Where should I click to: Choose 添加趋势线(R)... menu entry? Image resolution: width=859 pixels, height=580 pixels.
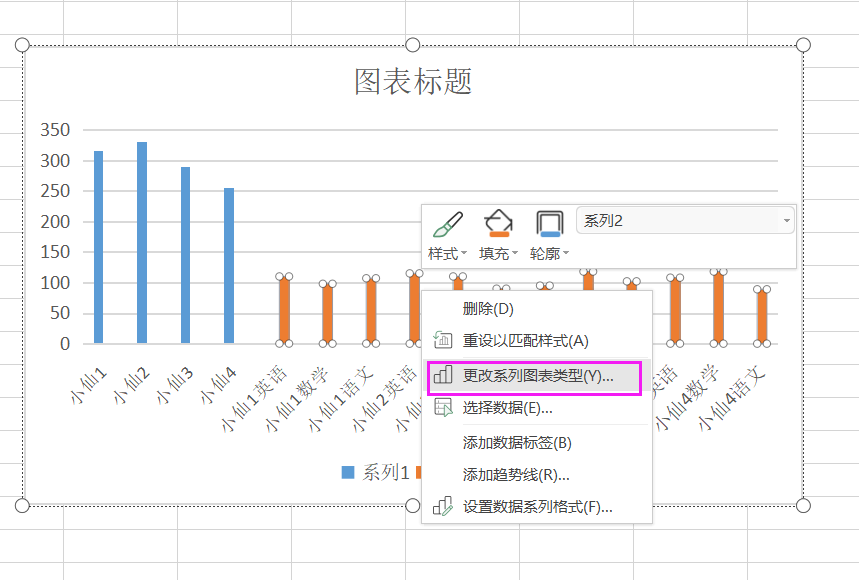point(537,475)
